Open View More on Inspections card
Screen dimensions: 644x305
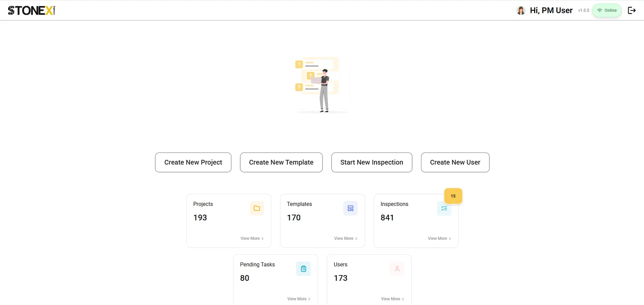tap(440, 239)
